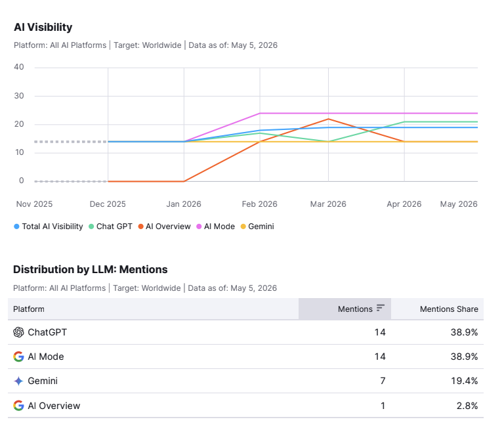
Task: Select the Gemini platform name
Action: [x=43, y=381]
